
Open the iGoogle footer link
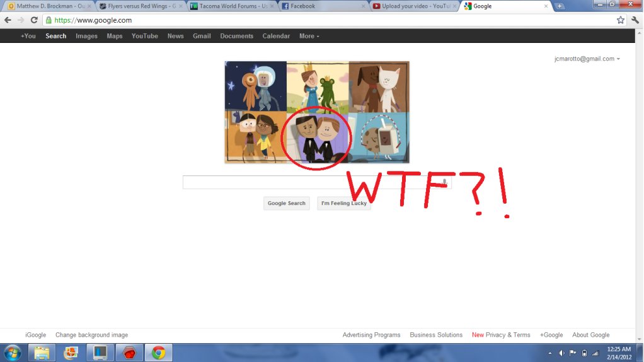(36, 335)
